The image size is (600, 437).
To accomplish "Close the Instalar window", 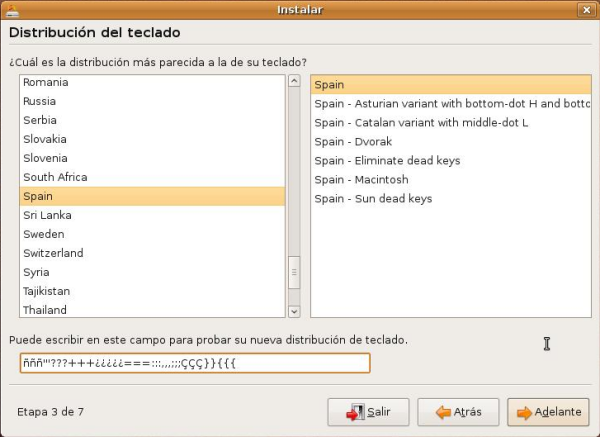I will pyautogui.click(x=587, y=10).
